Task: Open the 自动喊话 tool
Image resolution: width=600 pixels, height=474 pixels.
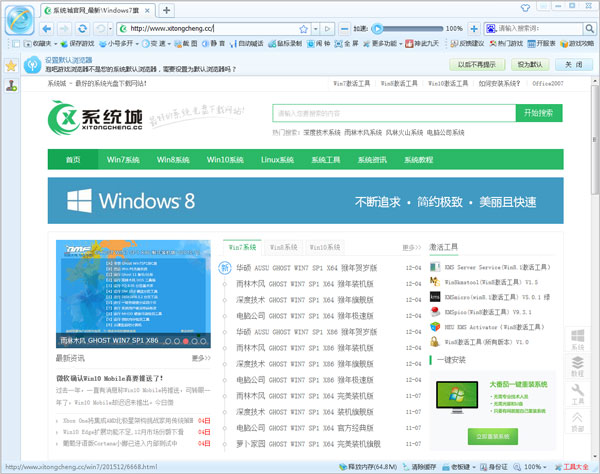Action: (246, 44)
